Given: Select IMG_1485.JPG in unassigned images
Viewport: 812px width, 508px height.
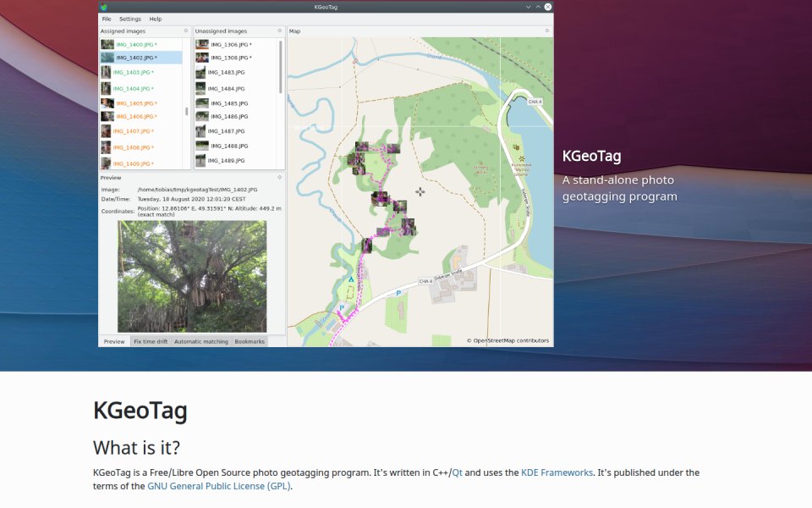Looking at the screenshot, I should click(x=236, y=103).
